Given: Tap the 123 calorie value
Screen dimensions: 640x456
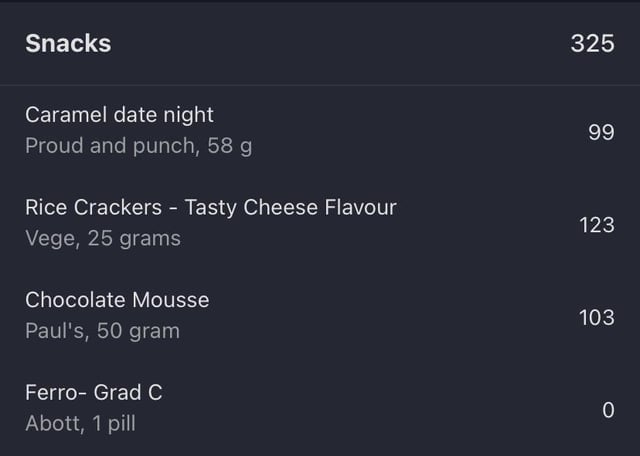Looking at the screenshot, I should click(597, 225).
